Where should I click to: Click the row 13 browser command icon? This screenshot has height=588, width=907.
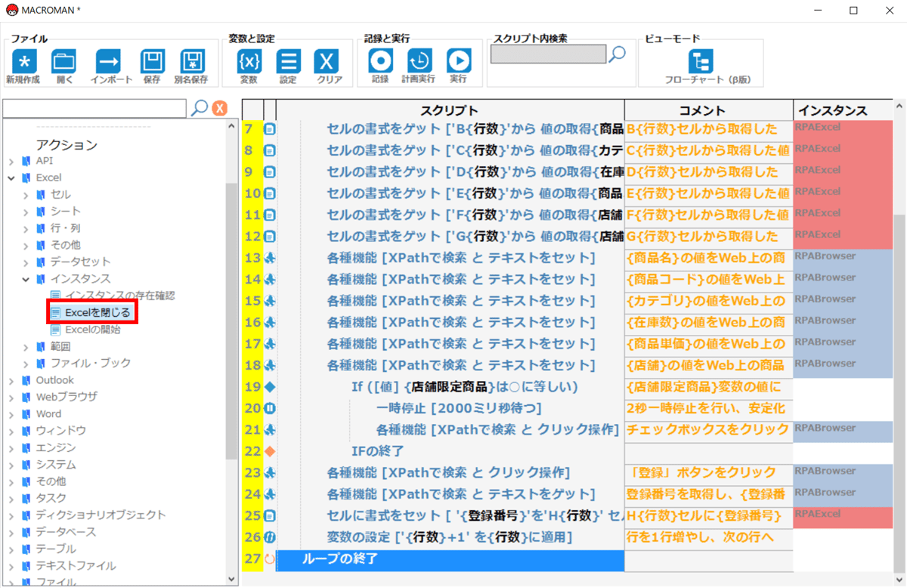click(x=270, y=258)
